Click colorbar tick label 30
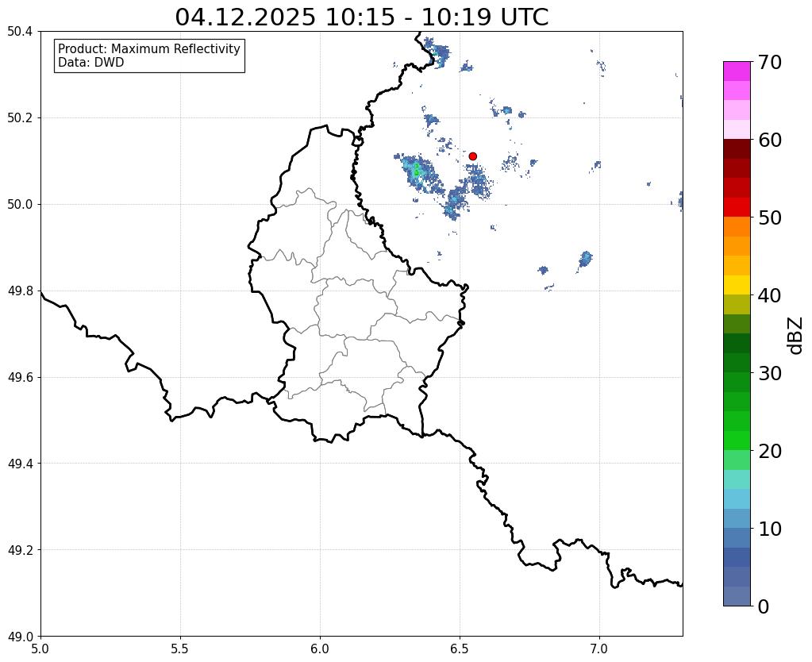This screenshot has height=662, width=812. (770, 372)
